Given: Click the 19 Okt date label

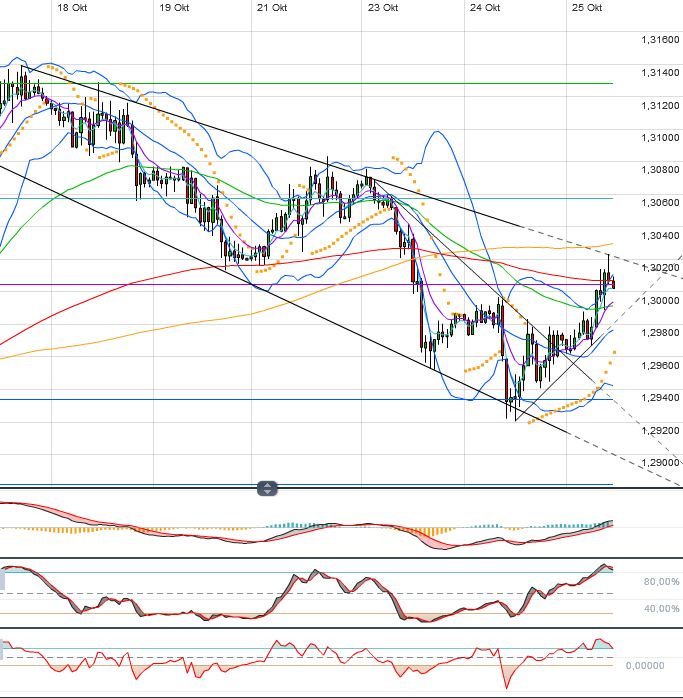Looking at the screenshot, I should coord(174,8).
